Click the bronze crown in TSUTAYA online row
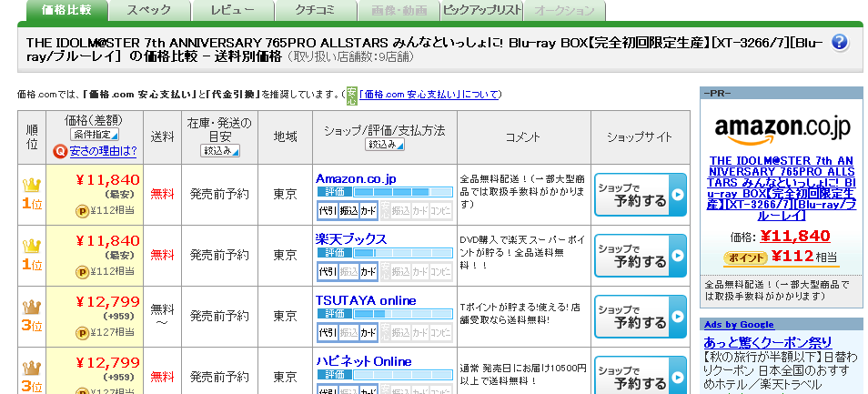Viewport: 868px width, 394px height. click(x=32, y=306)
